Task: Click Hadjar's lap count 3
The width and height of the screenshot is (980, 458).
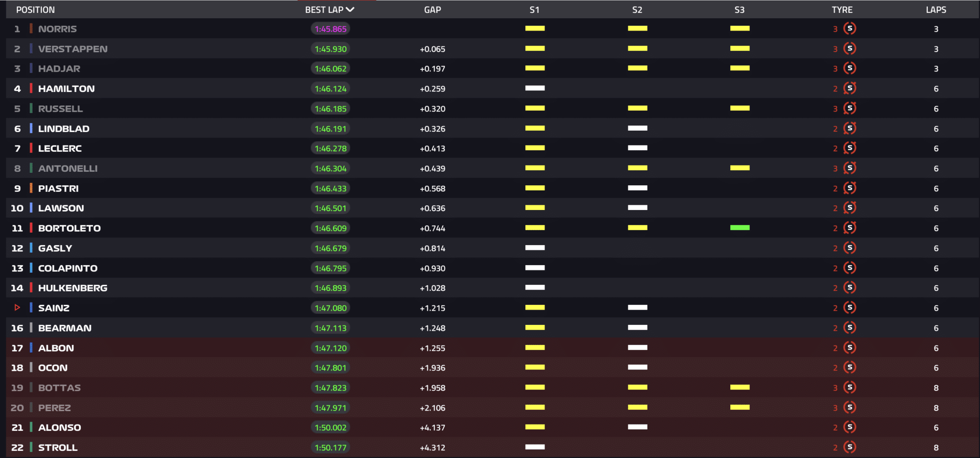Action: coord(936,69)
